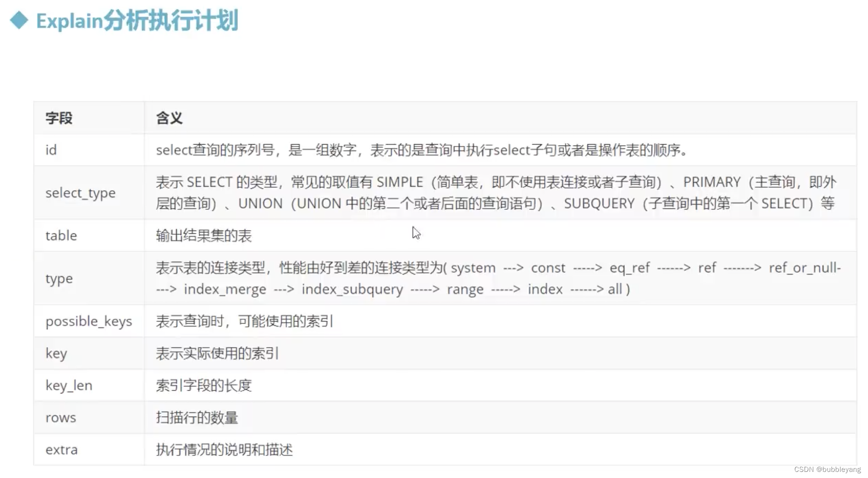Click the word 'SIMPLE' in select_type description

click(400, 182)
